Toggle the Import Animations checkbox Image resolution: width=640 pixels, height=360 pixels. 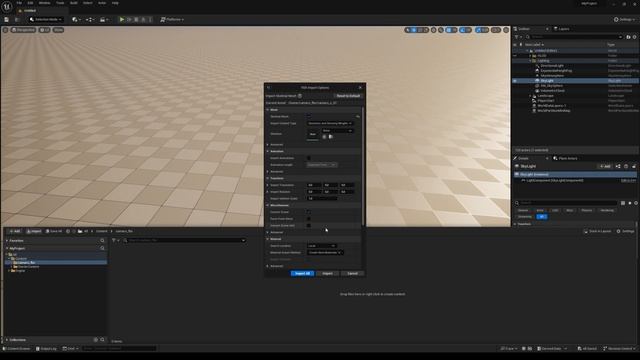click(x=309, y=158)
